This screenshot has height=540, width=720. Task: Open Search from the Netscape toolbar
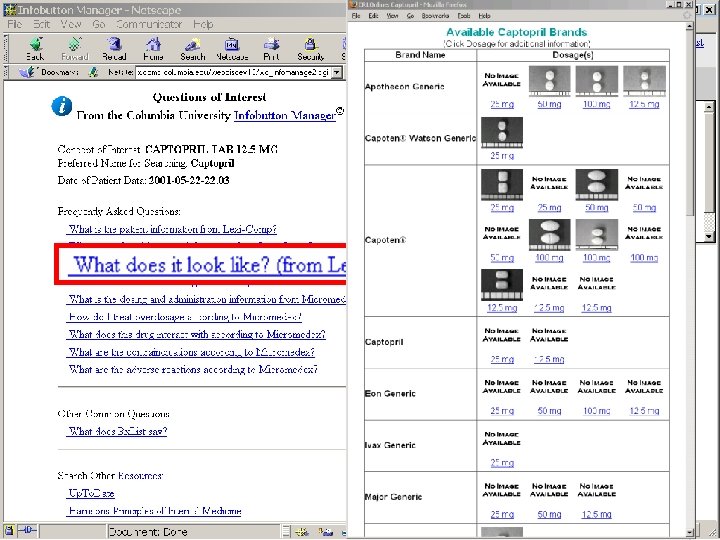[192, 49]
